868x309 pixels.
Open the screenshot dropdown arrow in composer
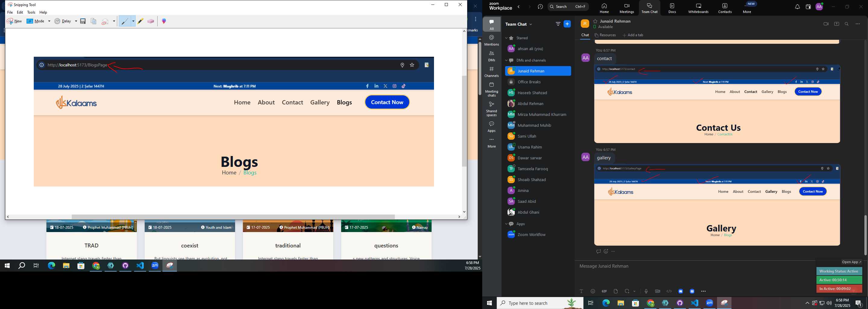pos(634,291)
